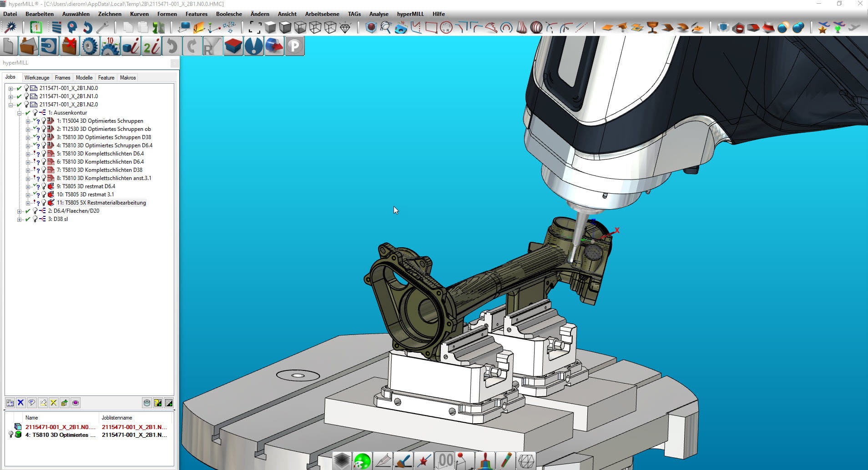Click the red-topped blue box stock icon
This screenshot has height=470, width=868.
233,46
